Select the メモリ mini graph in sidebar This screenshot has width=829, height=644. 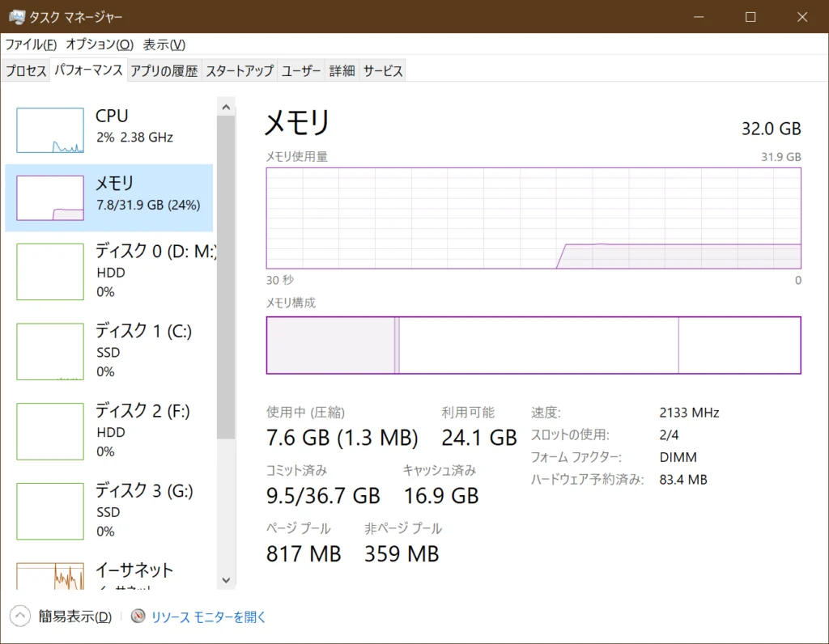[x=50, y=198]
